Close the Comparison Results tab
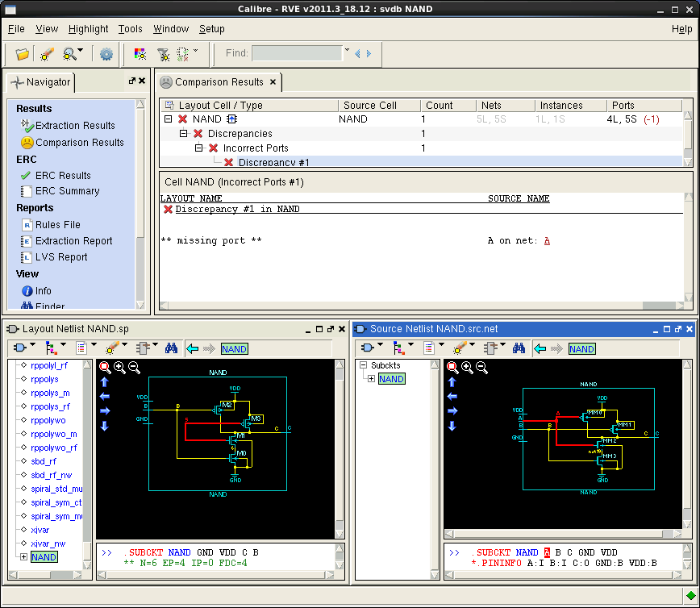This screenshot has width=700, height=608. click(273, 82)
